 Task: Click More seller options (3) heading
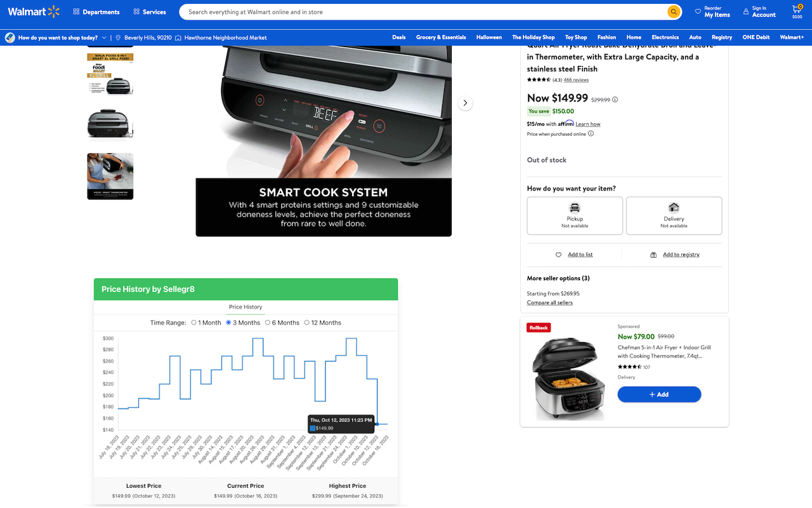[558, 278]
